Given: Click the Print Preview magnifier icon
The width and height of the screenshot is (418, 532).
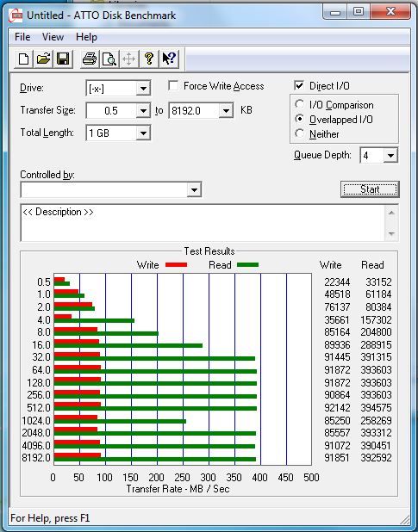Looking at the screenshot, I should click(x=109, y=59).
